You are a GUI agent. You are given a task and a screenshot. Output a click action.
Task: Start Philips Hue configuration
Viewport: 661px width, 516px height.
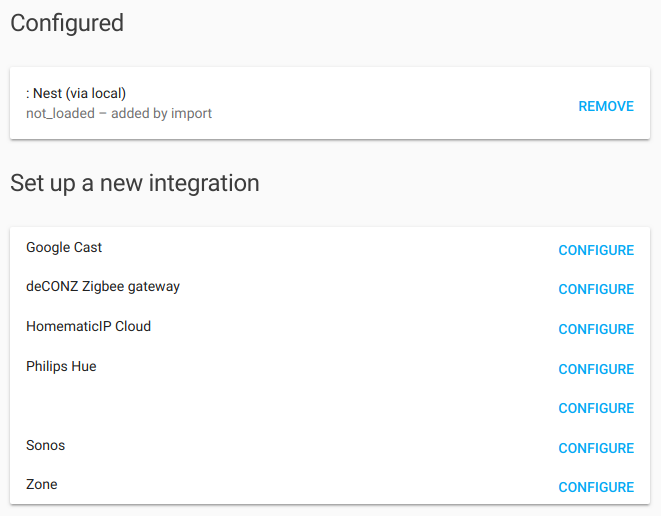(595, 369)
